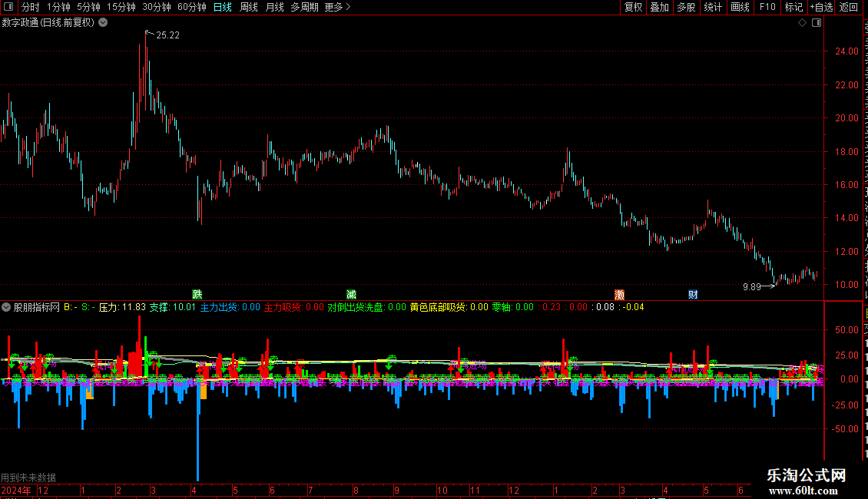
Task: Click the 黄色底部吸货: 0.00 value
Action: click(449, 307)
